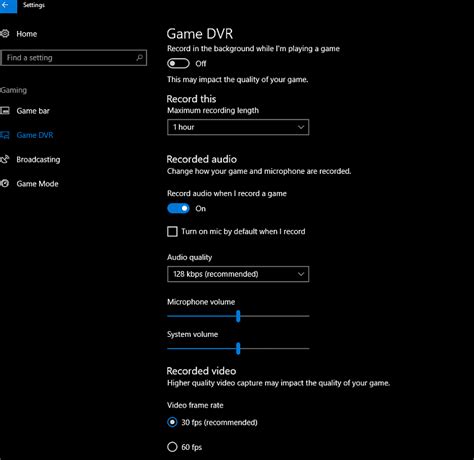Click the Game bar sidebar icon
The width and height of the screenshot is (474, 460).
(x=5, y=111)
